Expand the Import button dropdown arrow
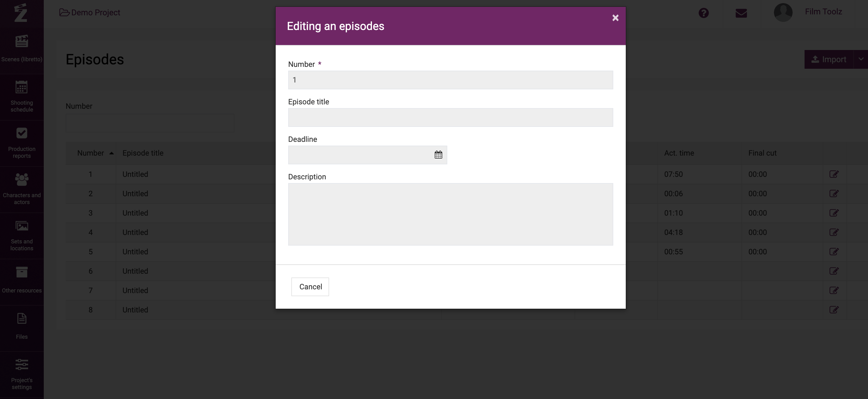Screen dimensions: 868x399 pyautogui.click(x=861, y=59)
